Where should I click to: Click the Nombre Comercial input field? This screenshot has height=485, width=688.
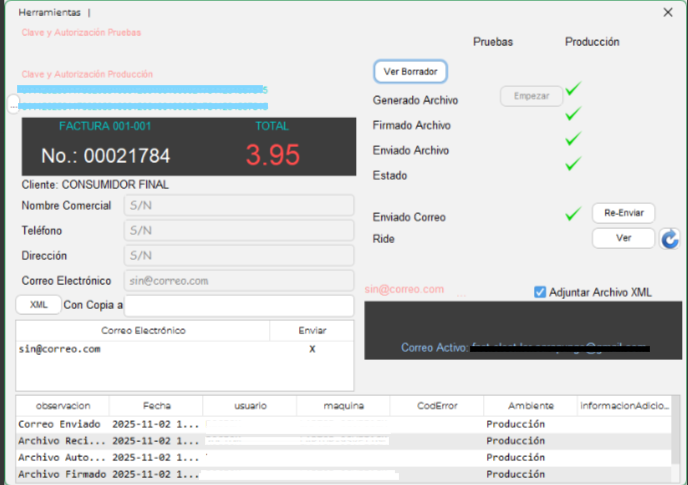point(239,205)
